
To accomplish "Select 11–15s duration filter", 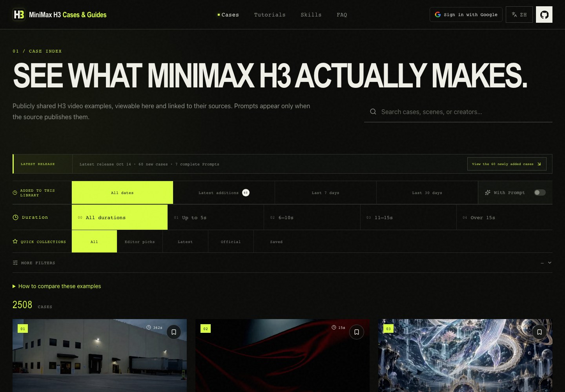I will (408, 217).
